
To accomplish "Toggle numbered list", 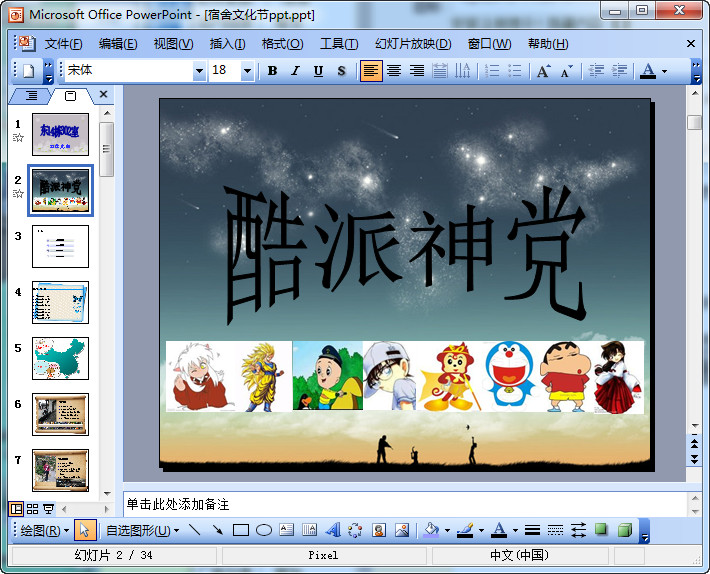I will click(492, 71).
